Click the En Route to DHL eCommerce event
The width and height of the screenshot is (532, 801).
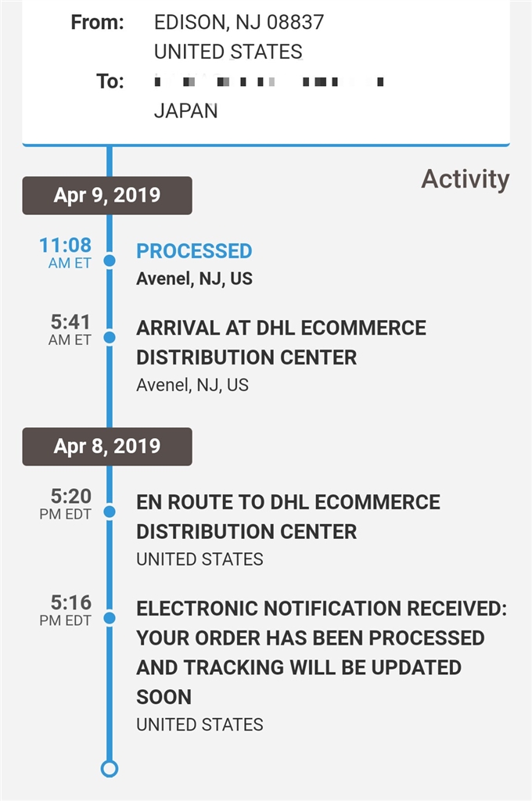pos(288,516)
